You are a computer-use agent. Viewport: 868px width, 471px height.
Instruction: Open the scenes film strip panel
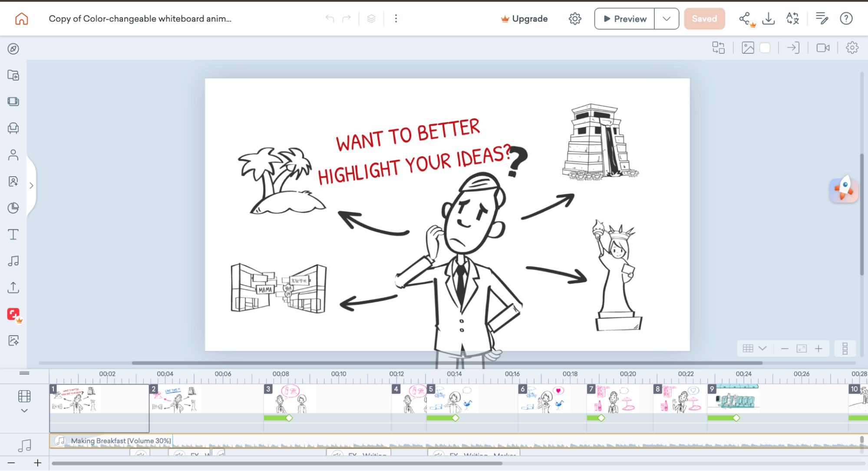(13, 102)
